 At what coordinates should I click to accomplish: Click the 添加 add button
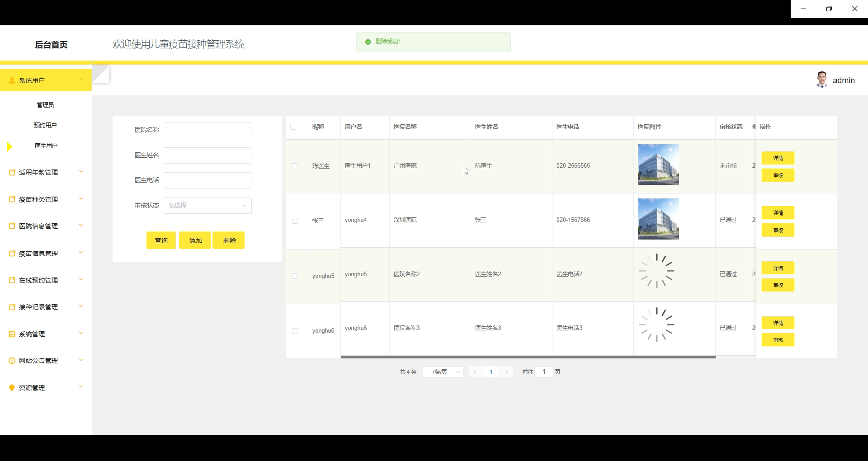[x=195, y=240]
